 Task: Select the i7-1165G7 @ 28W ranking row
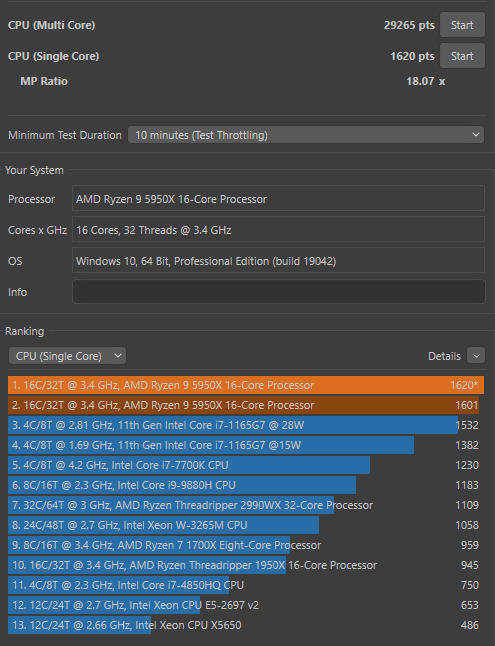[x=246, y=425]
